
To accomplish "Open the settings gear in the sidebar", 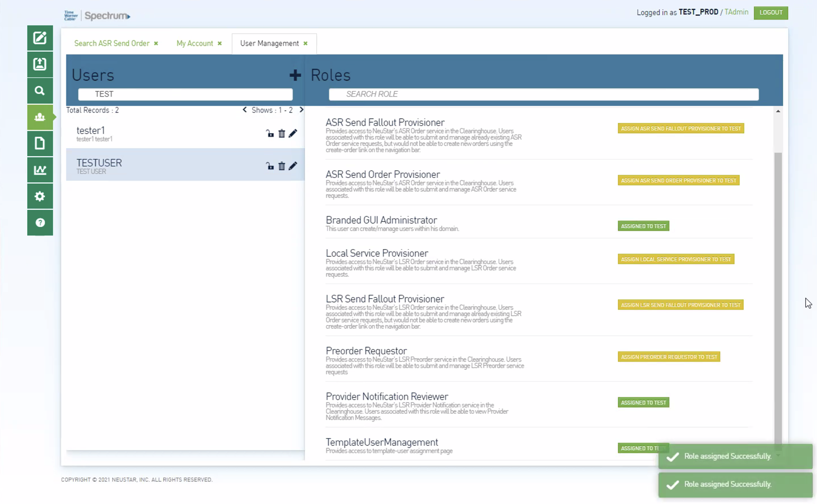I will click(x=40, y=196).
